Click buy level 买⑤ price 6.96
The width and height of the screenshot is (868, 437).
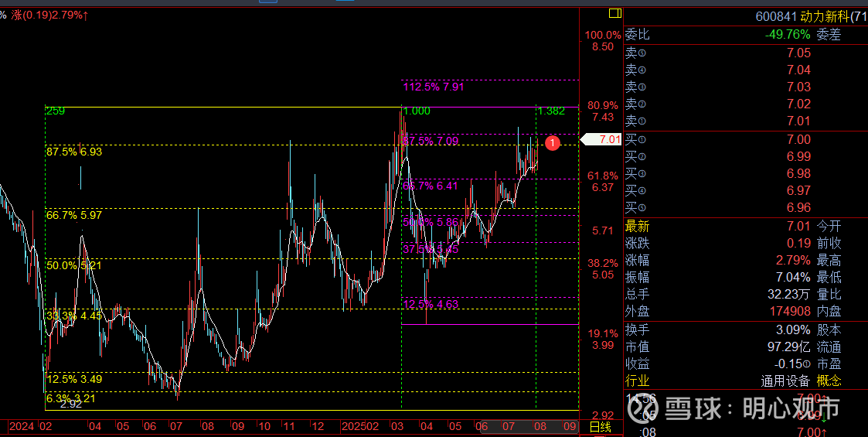click(x=798, y=208)
